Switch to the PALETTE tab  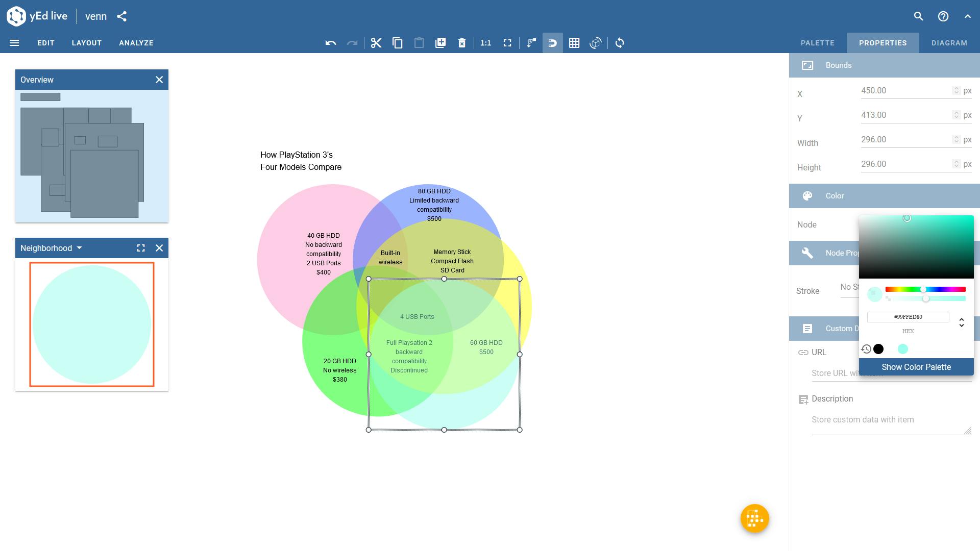(x=817, y=43)
